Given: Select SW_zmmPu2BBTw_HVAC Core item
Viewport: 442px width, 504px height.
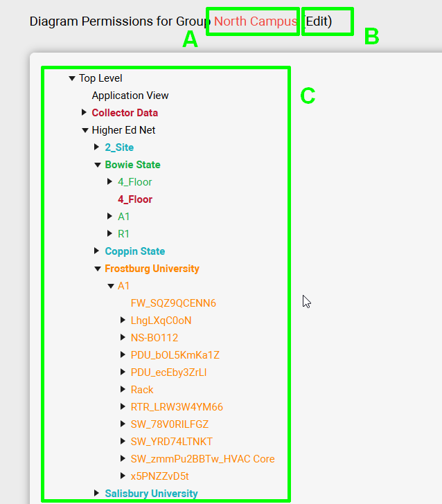Looking at the screenshot, I should click(202, 459).
